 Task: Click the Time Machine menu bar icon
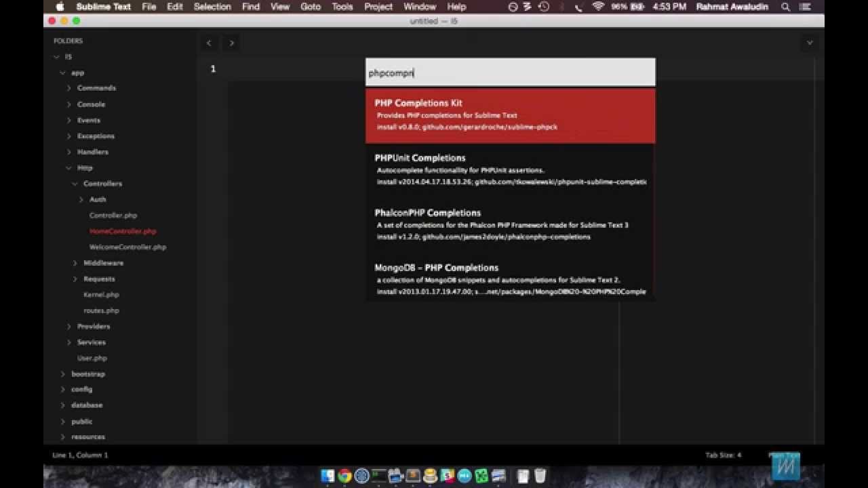[x=544, y=7]
